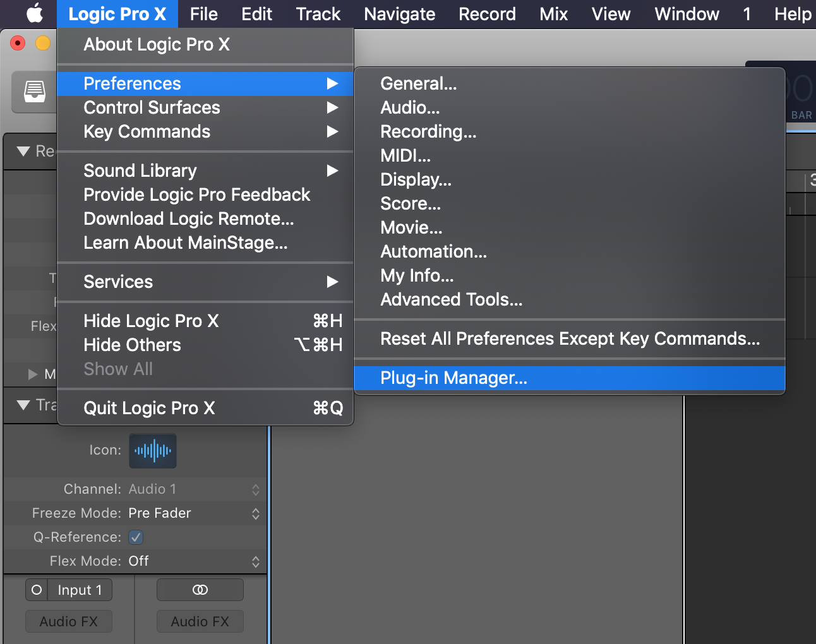Choose Learn About MainStage…

205,243
